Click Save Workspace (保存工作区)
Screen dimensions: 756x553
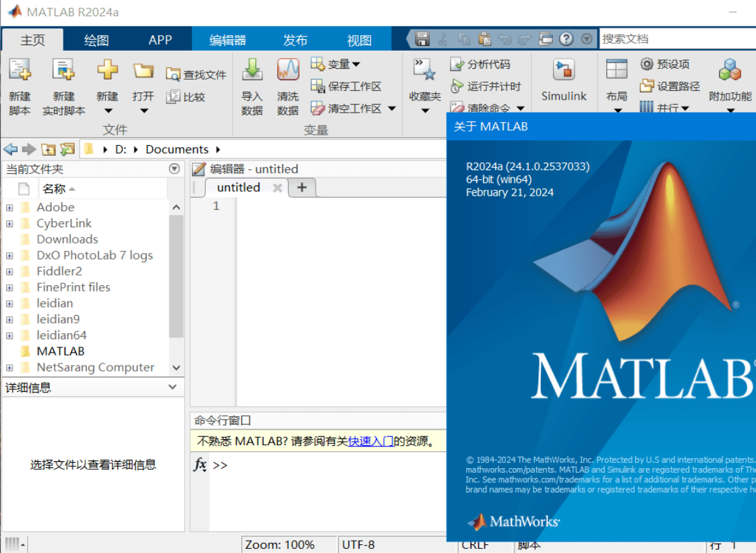pyautogui.click(x=346, y=86)
